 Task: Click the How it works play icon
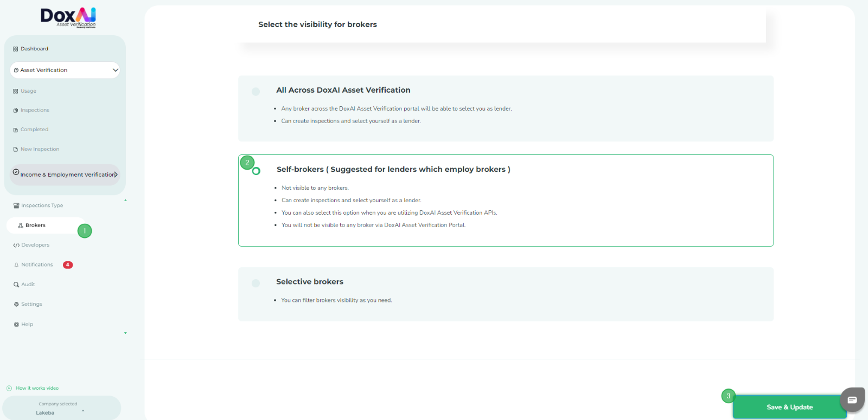[9, 388]
